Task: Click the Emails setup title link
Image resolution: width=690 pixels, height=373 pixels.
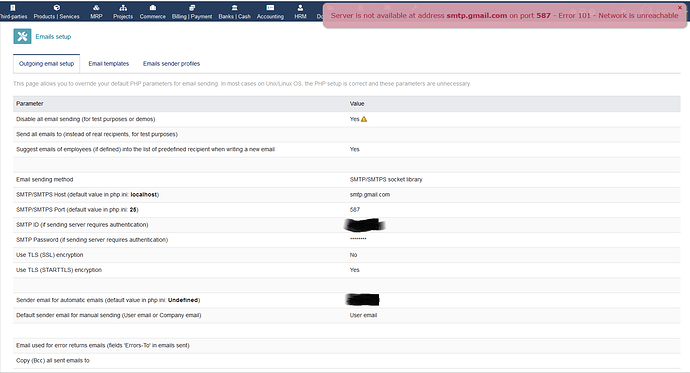Action: (x=53, y=37)
